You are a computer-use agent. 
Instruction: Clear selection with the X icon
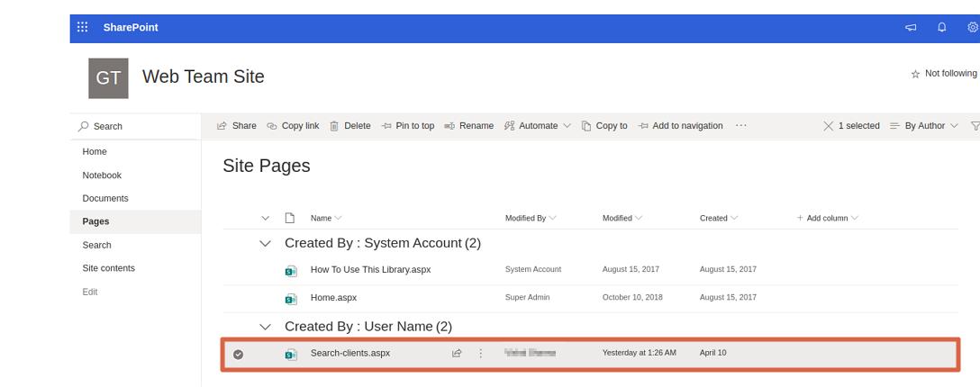tap(829, 126)
